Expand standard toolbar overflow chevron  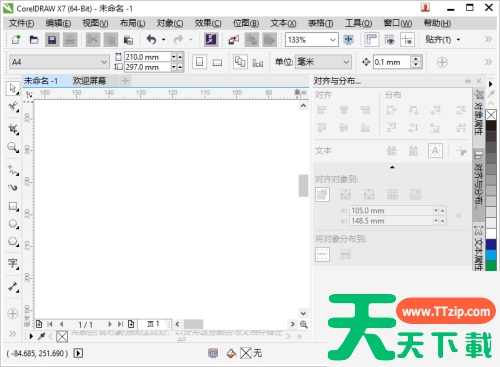coord(488,39)
